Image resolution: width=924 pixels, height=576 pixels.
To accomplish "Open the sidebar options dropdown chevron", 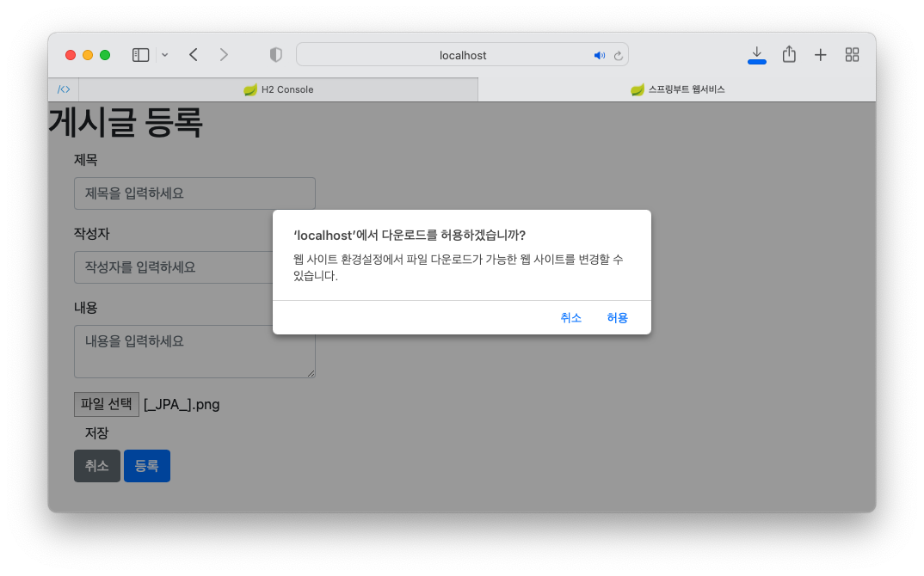I will point(164,55).
